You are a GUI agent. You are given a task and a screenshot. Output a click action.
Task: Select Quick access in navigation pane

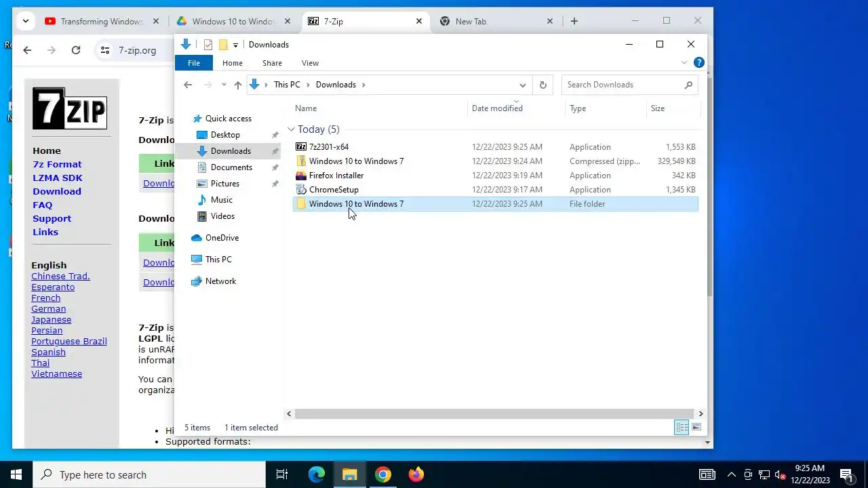tap(228, 119)
